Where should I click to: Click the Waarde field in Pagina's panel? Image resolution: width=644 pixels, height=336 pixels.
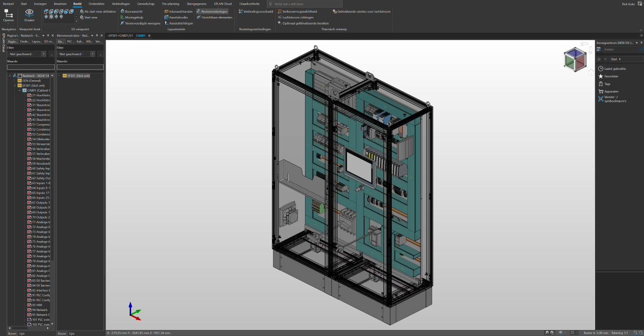coord(31,67)
